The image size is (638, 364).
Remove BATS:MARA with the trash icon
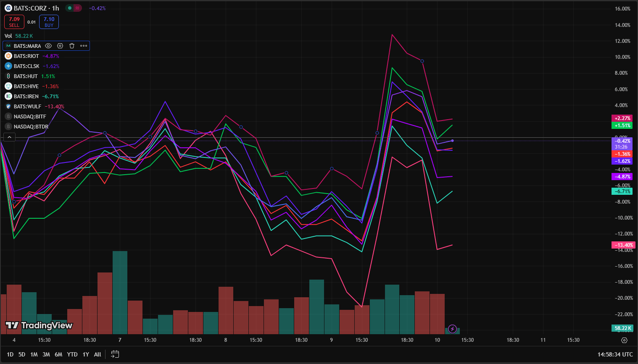click(x=72, y=46)
